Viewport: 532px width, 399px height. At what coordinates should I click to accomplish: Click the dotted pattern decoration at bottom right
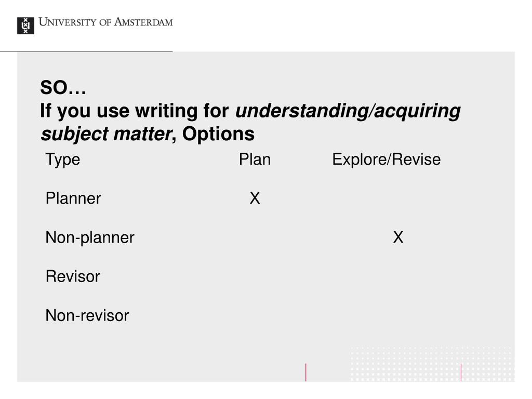[x=432, y=364]
